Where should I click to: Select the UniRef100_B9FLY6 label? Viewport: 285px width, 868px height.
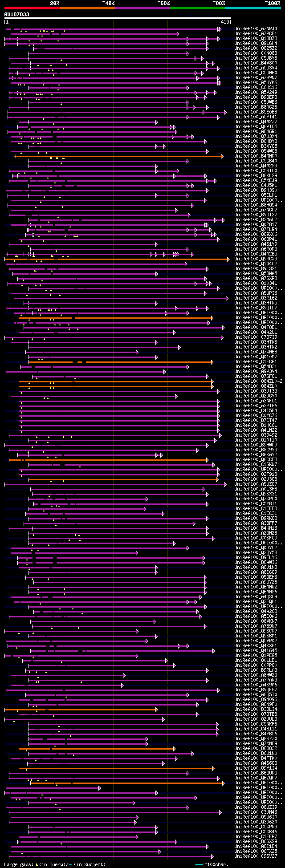coord(256,558)
